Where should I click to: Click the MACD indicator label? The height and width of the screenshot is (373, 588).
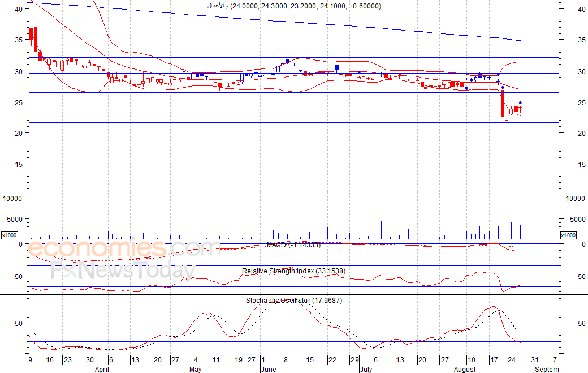tap(293, 245)
